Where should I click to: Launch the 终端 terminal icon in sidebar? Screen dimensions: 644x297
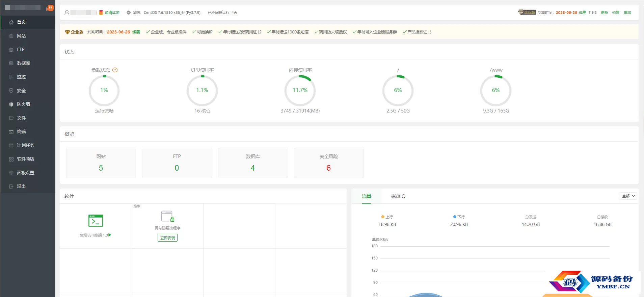[11, 132]
